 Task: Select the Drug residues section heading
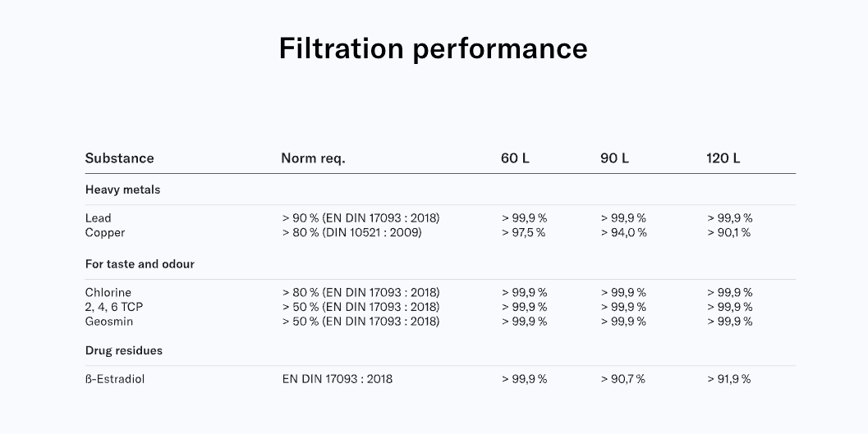[124, 350]
